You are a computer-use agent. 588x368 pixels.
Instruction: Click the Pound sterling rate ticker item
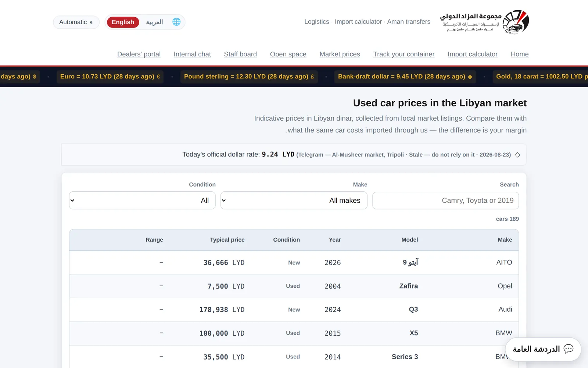coord(249,77)
